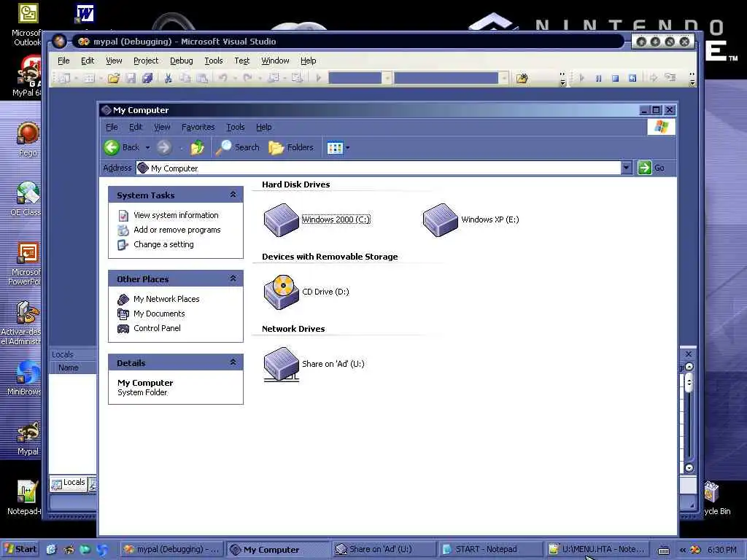The image size is (747, 560).
Task: Click Visual Studio panel scroll down arrow
Action: [x=689, y=468]
